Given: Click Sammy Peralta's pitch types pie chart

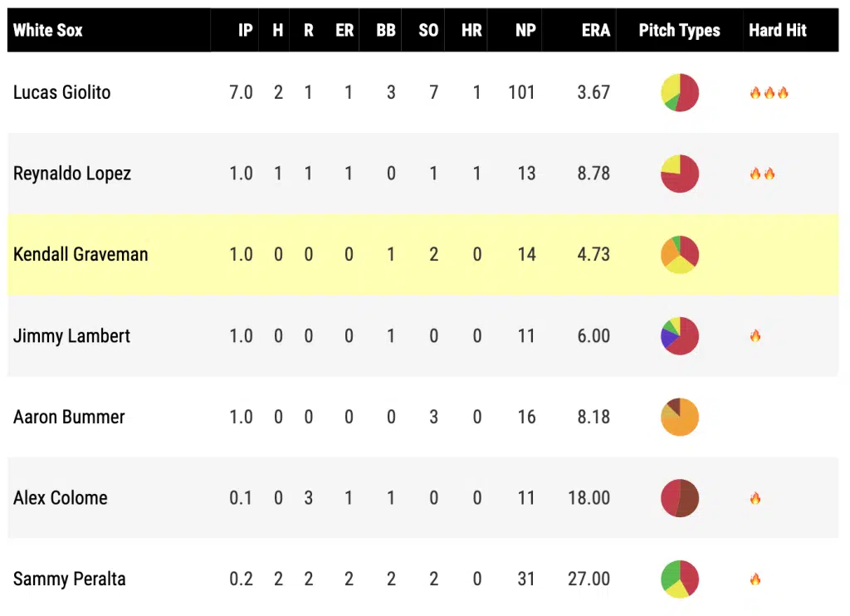Looking at the screenshot, I should [x=680, y=579].
